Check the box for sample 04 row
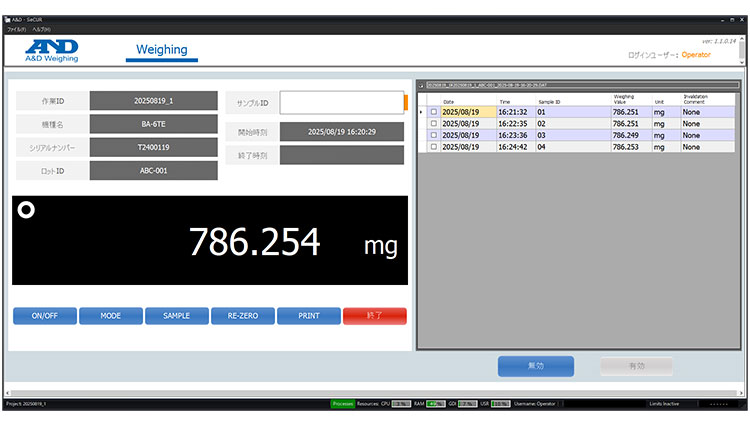 coord(433,147)
